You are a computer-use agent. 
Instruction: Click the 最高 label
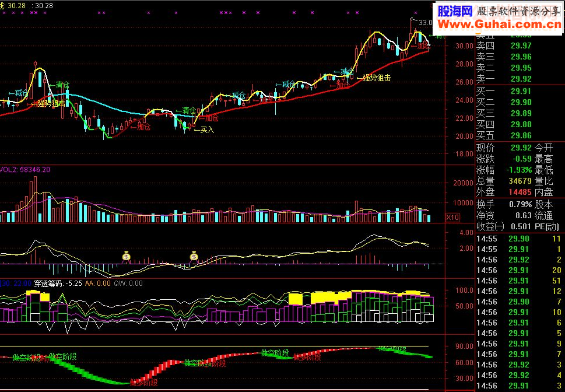[543, 159]
